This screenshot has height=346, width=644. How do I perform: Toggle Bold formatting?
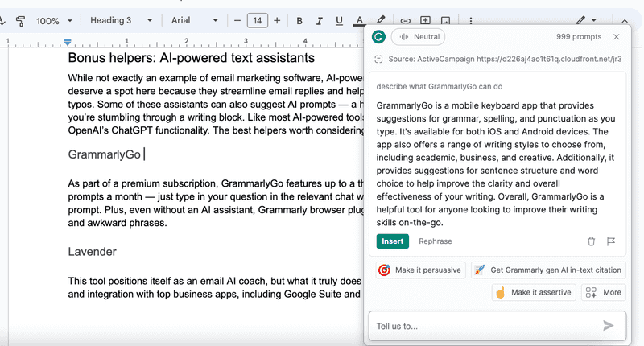299,21
